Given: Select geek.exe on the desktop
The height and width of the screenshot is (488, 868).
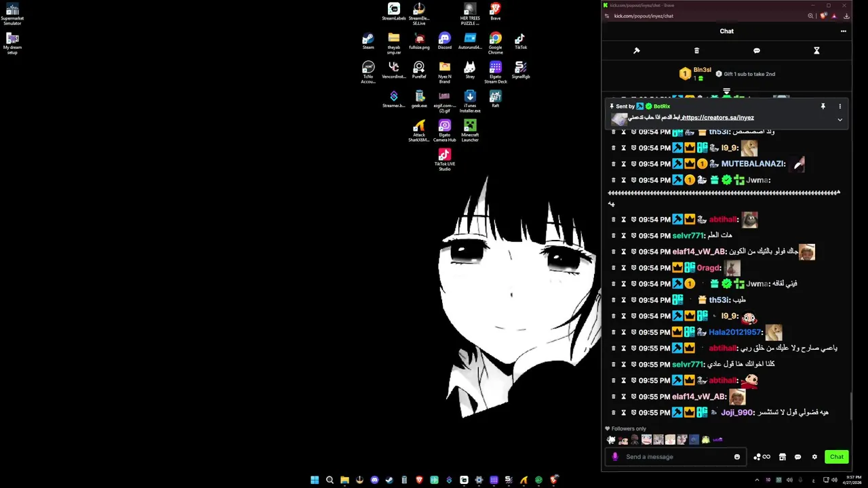Looking at the screenshot, I should [419, 100].
